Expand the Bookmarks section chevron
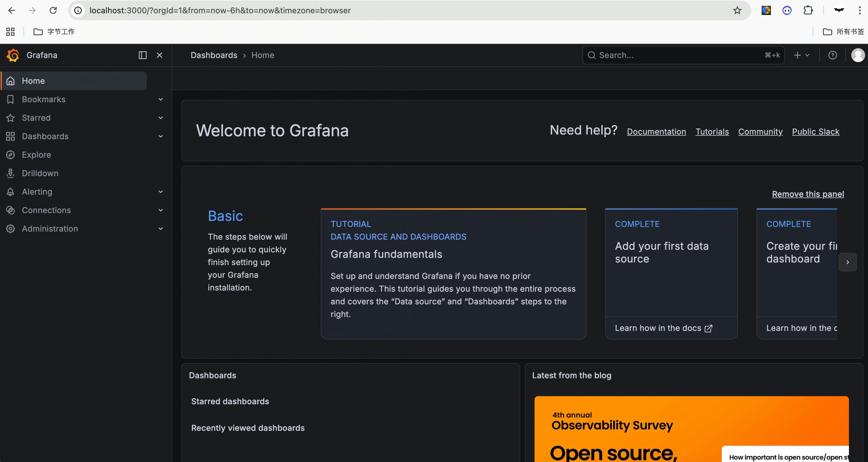Image resolution: width=868 pixels, height=462 pixels. [x=161, y=99]
